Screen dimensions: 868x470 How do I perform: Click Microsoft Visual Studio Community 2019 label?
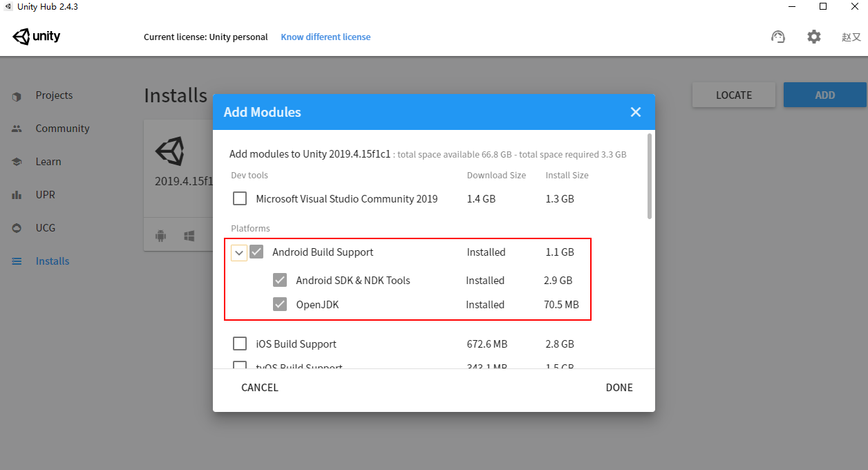[347, 199]
